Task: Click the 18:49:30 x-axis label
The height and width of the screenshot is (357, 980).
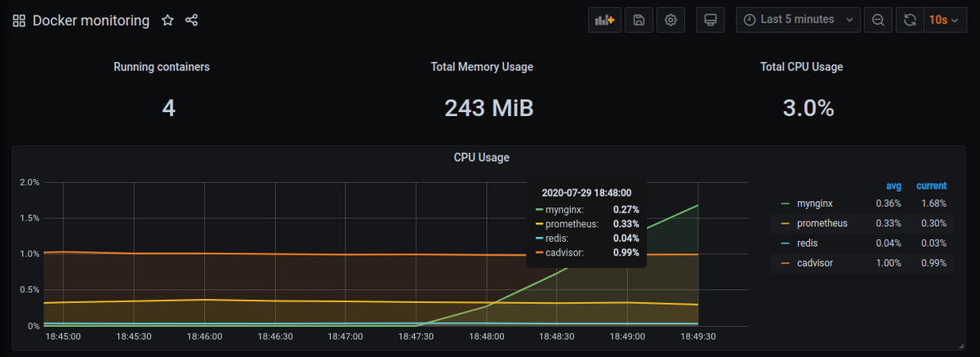Action: [x=698, y=336]
